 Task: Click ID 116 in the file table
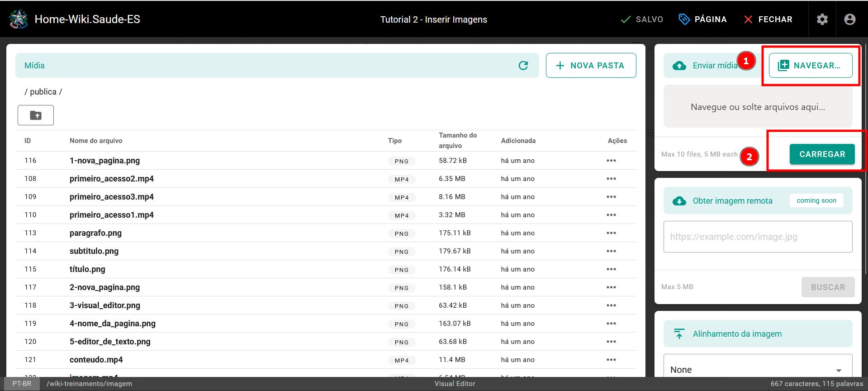pyautogui.click(x=30, y=161)
